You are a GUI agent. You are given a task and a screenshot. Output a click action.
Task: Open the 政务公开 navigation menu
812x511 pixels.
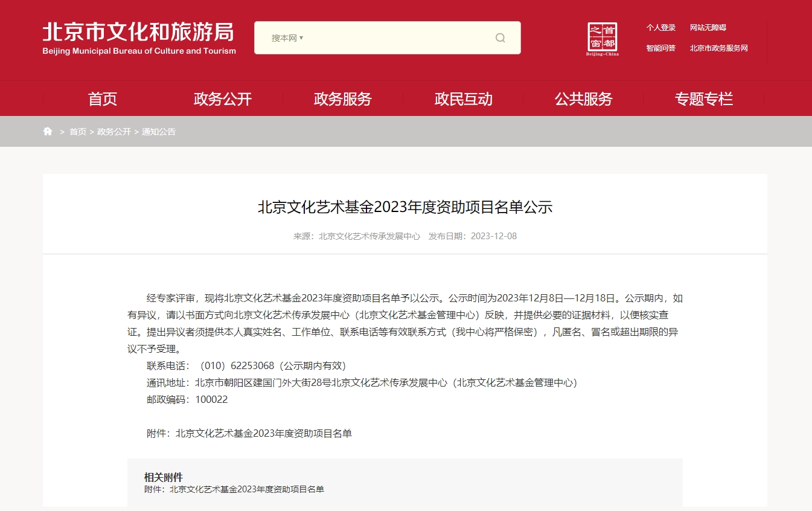pyautogui.click(x=222, y=99)
